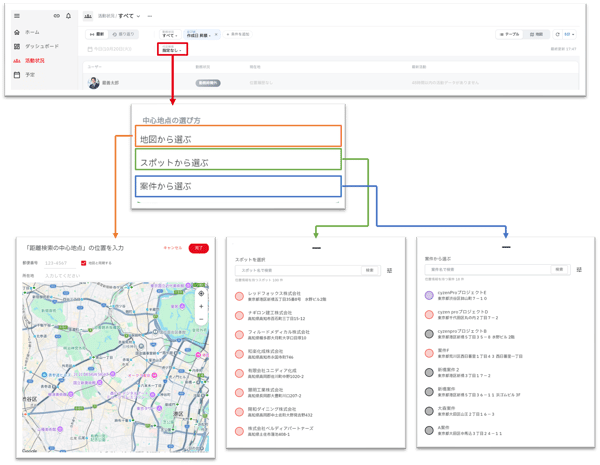This screenshot has width=600, height=465.
Task: Select the A案件 project
Action: pyautogui.click(x=464, y=430)
